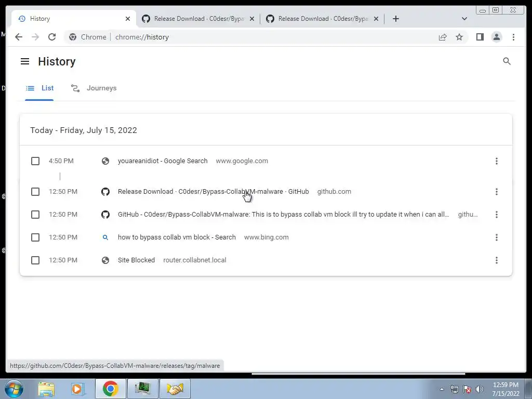Click github.com domain text

pos(334,192)
